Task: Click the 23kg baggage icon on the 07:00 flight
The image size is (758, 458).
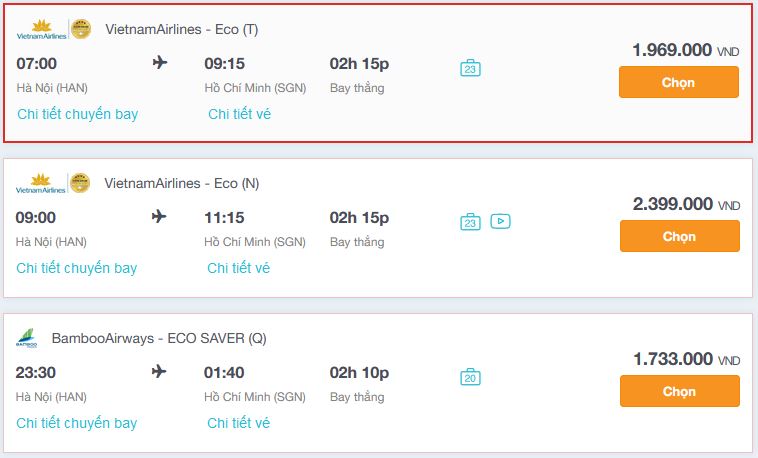Action: point(470,68)
